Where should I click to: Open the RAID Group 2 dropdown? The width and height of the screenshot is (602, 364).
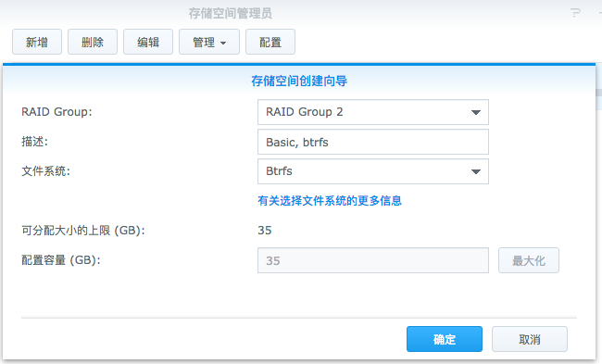pyautogui.click(x=373, y=112)
